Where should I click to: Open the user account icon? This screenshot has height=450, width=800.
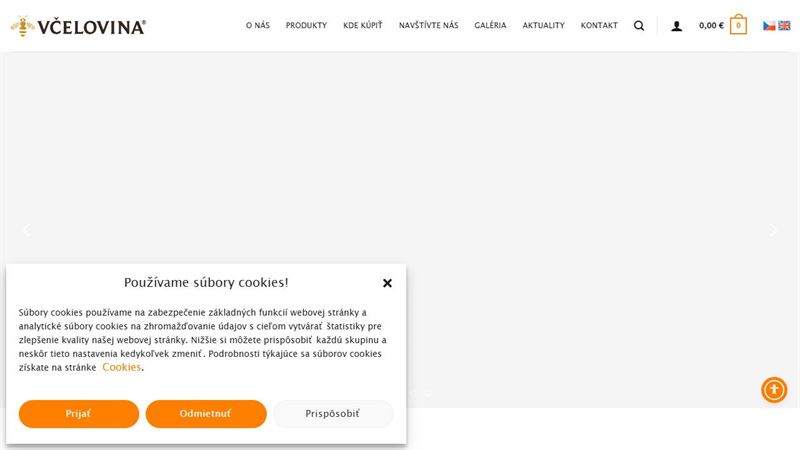coord(677,26)
